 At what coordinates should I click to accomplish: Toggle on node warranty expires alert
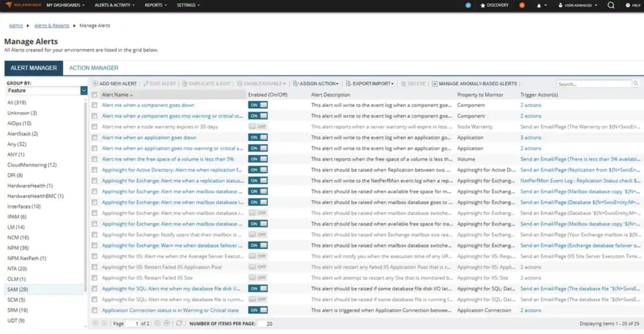258,127
